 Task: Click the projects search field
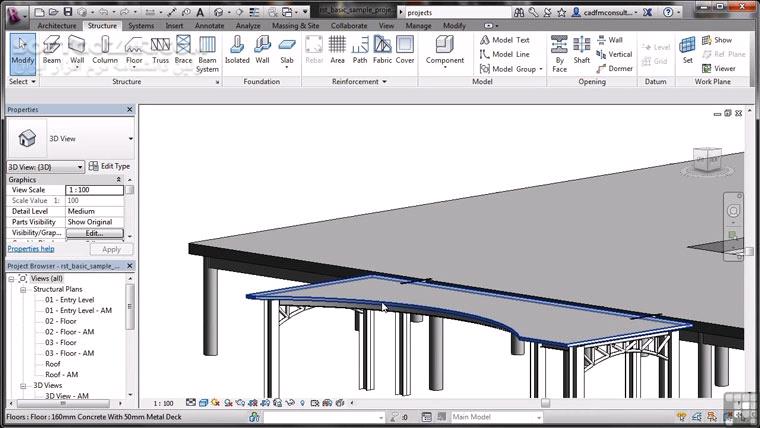click(x=458, y=13)
